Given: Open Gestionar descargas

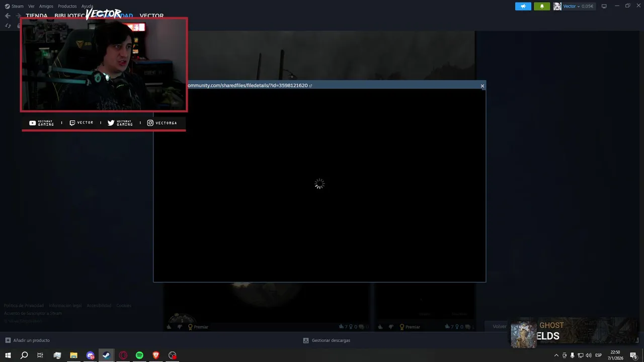Looking at the screenshot, I should (327, 340).
